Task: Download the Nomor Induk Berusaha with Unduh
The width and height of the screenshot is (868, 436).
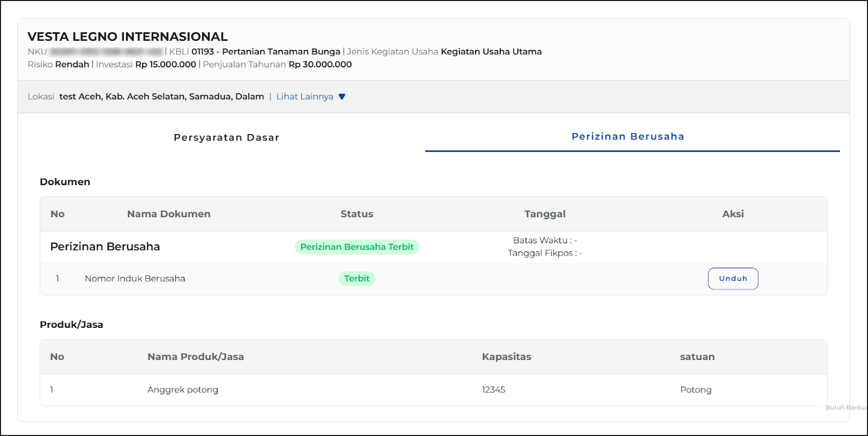Action: pos(732,279)
